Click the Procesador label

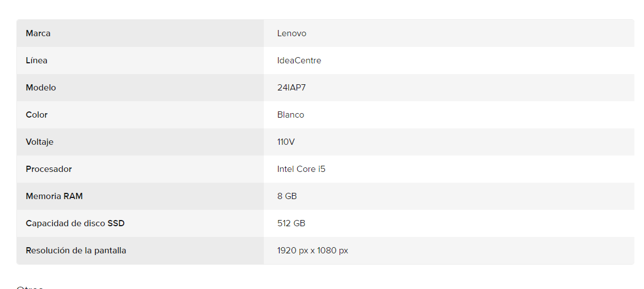pyautogui.click(x=49, y=169)
